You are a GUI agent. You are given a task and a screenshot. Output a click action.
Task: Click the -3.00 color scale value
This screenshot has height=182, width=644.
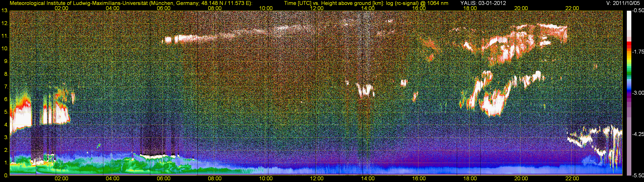(x=638, y=93)
